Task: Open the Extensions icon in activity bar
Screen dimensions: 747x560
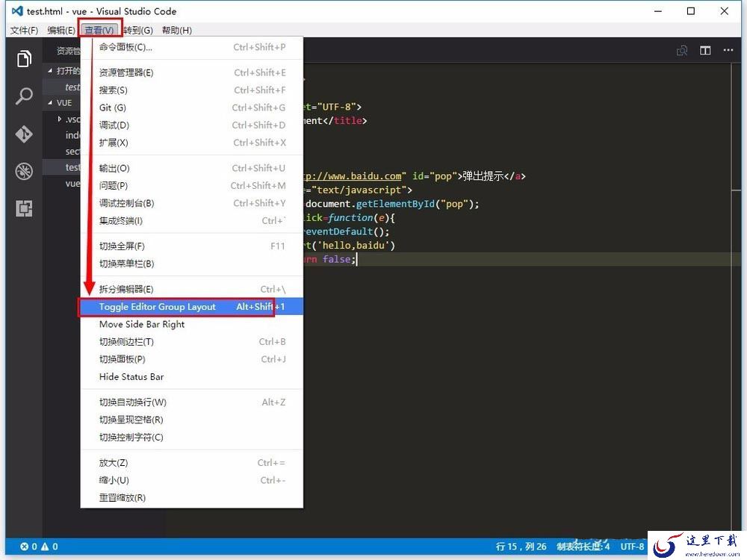Action: [x=24, y=208]
